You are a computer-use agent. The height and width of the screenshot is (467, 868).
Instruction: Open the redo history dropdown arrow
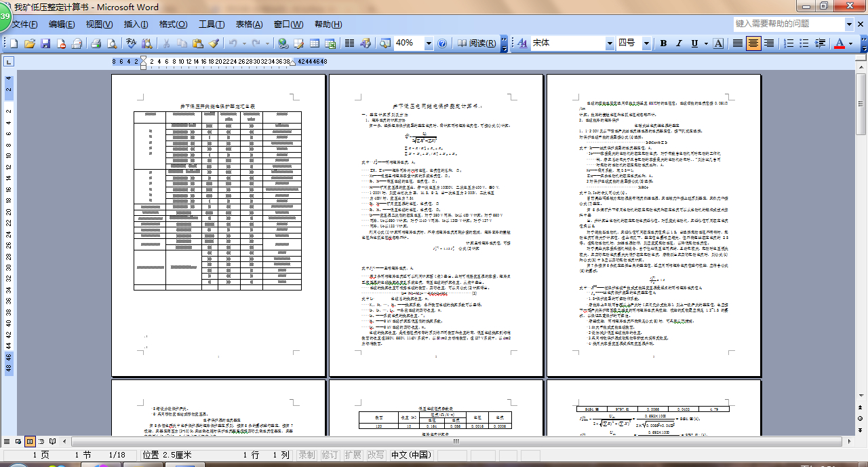267,43
